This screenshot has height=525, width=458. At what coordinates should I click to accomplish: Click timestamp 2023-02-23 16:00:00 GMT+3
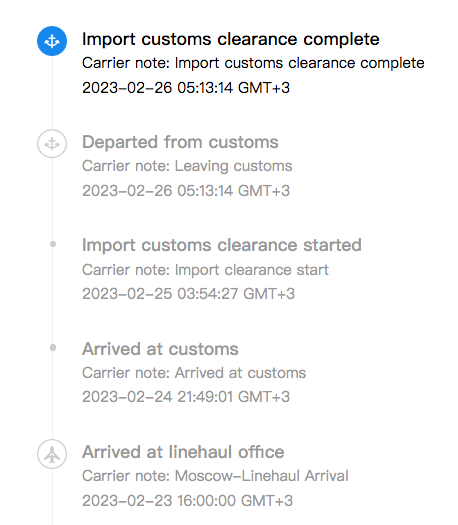point(187,501)
